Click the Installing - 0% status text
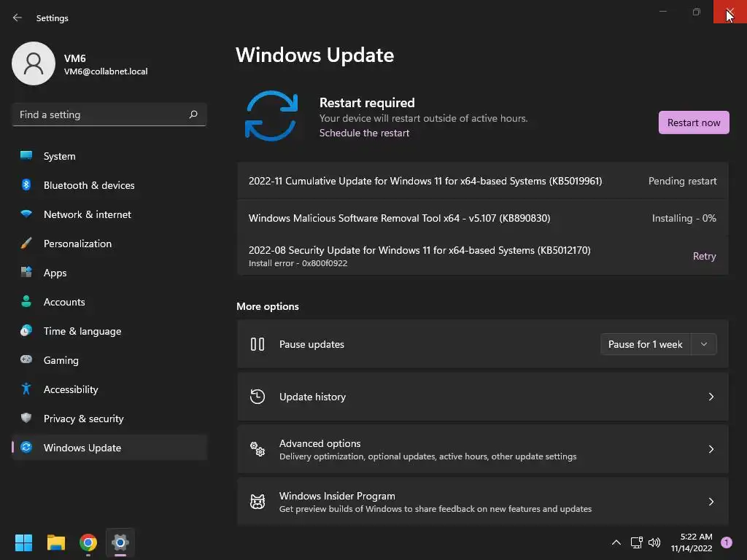 point(684,218)
